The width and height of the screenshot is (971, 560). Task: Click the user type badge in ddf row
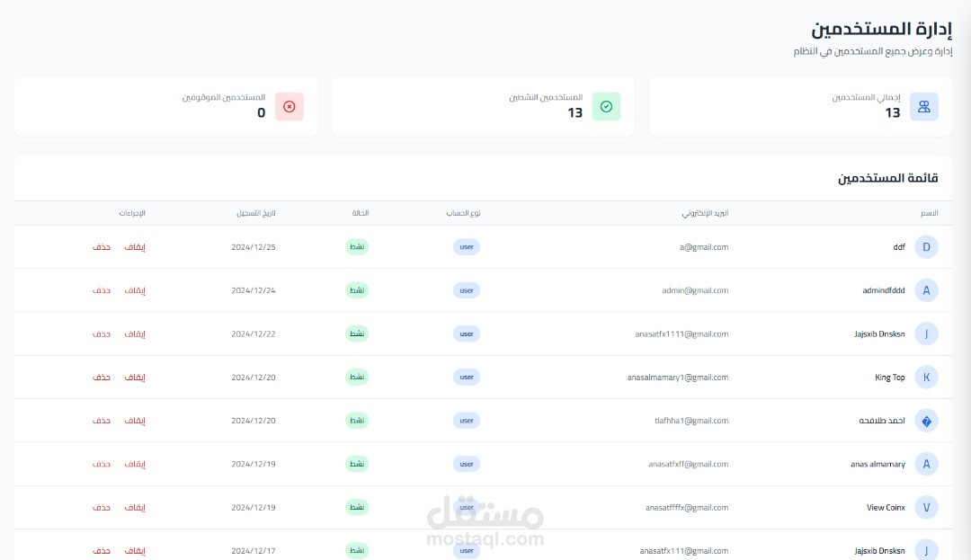tap(467, 247)
